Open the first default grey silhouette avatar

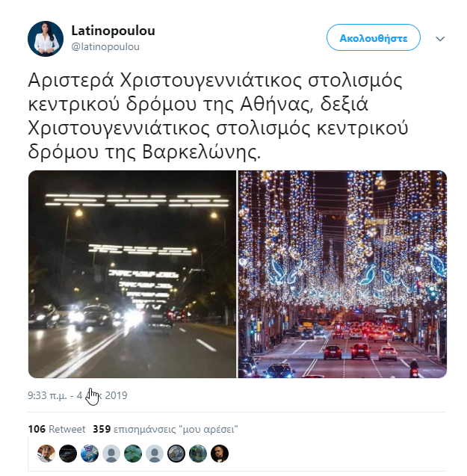(x=111, y=454)
